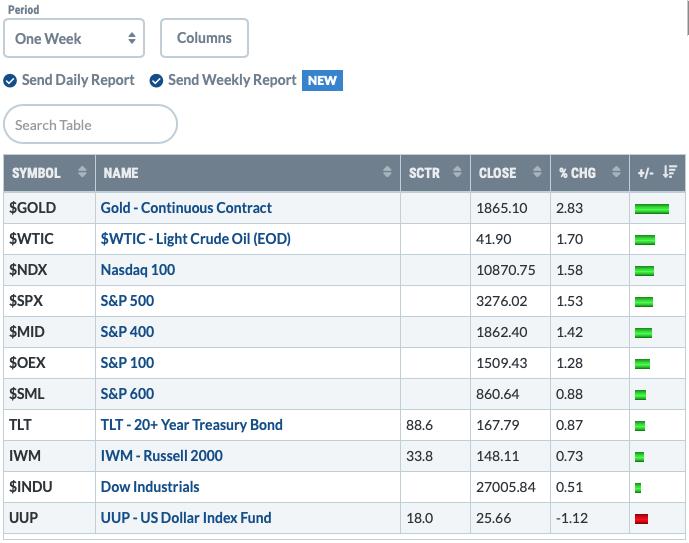The width and height of the screenshot is (689, 543).
Task: Open the S&P 400 link
Action: [x=127, y=332]
